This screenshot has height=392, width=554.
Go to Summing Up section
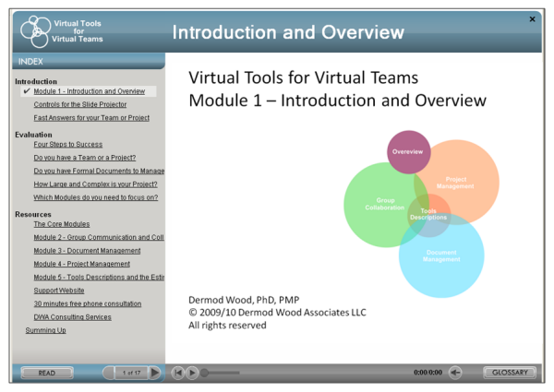45,330
